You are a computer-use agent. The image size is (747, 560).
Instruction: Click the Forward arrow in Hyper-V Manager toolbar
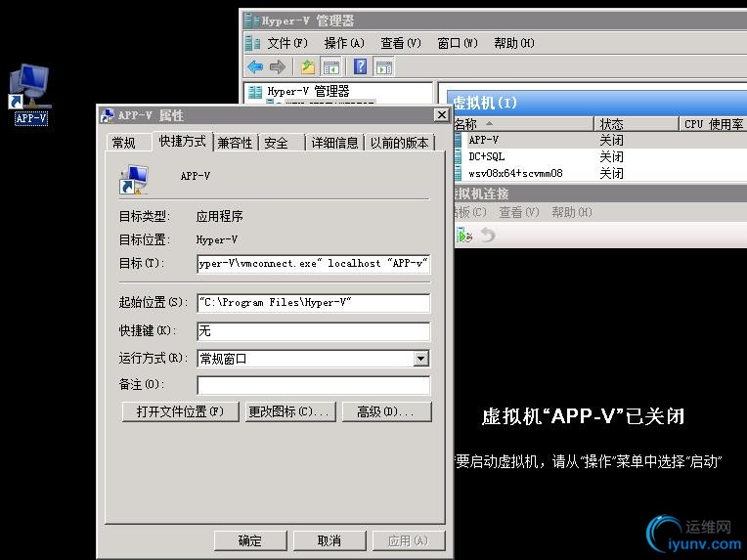(278, 67)
